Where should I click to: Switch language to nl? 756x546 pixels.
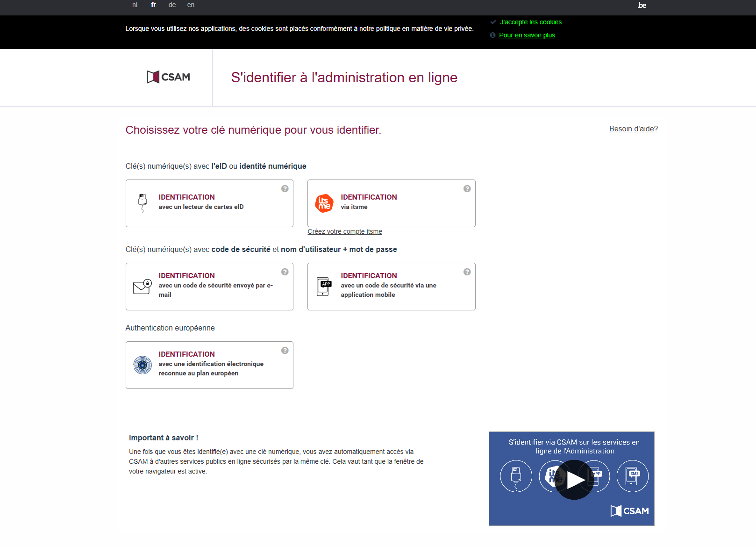point(135,5)
